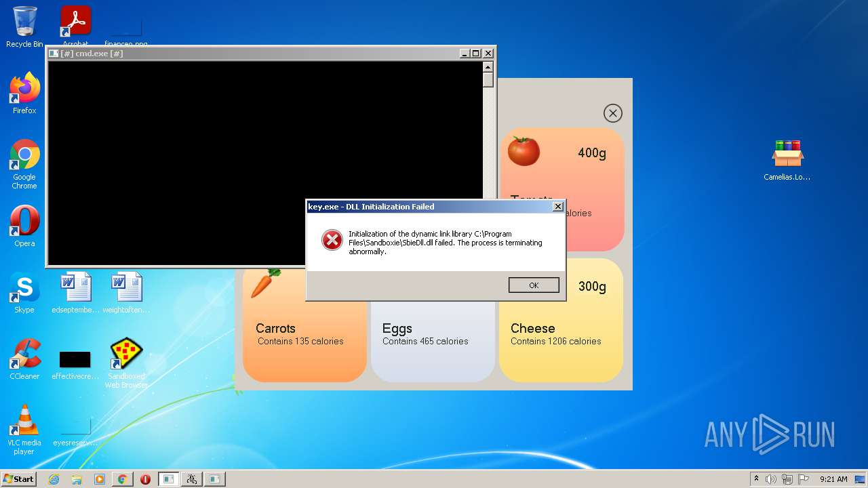Select the CCleaner desktop shortcut
The height and width of the screenshot is (488, 868).
(24, 359)
